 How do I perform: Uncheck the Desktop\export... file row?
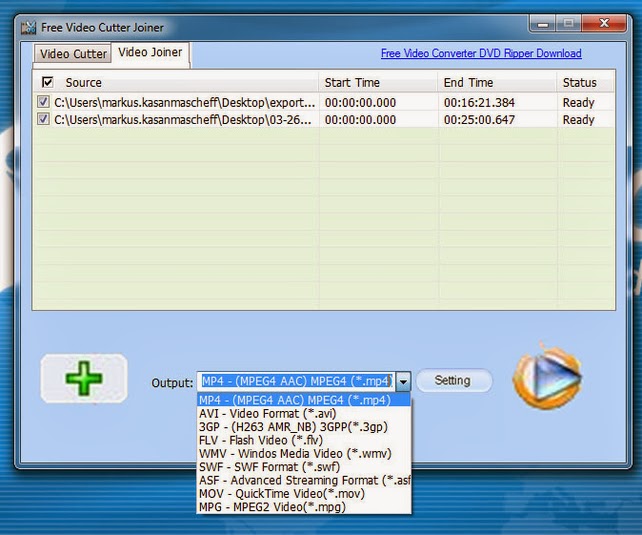pyautogui.click(x=43, y=102)
